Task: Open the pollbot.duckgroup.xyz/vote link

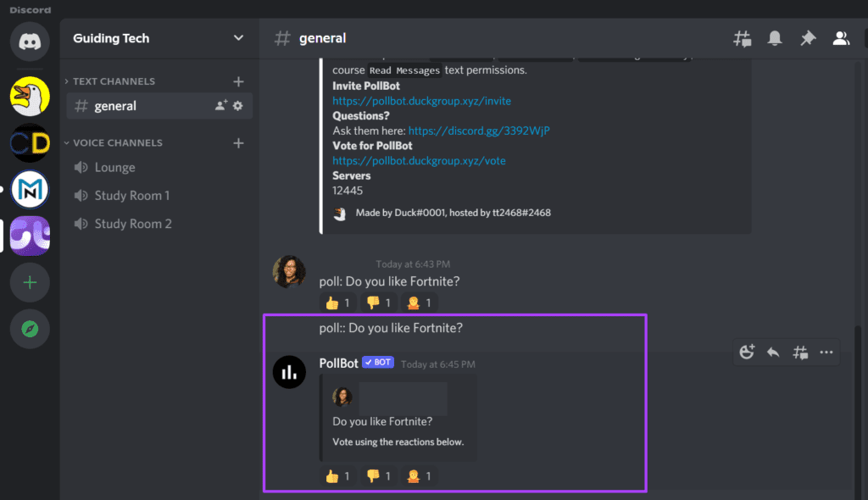Action: pyautogui.click(x=419, y=160)
